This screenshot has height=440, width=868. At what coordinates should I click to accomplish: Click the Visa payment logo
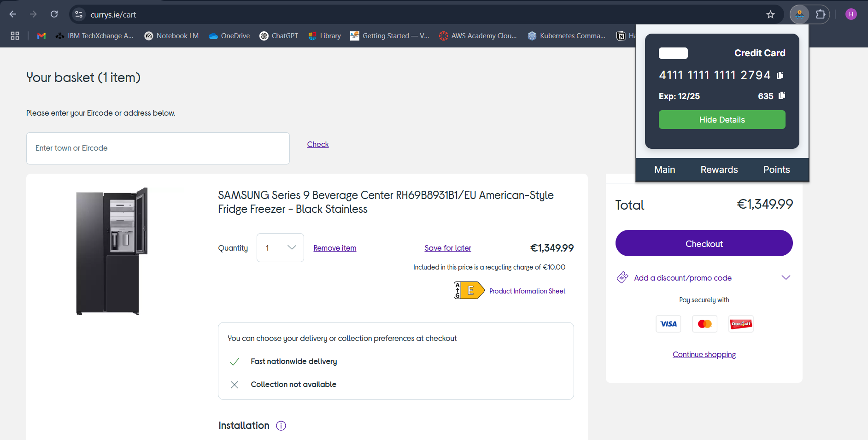[669, 324]
